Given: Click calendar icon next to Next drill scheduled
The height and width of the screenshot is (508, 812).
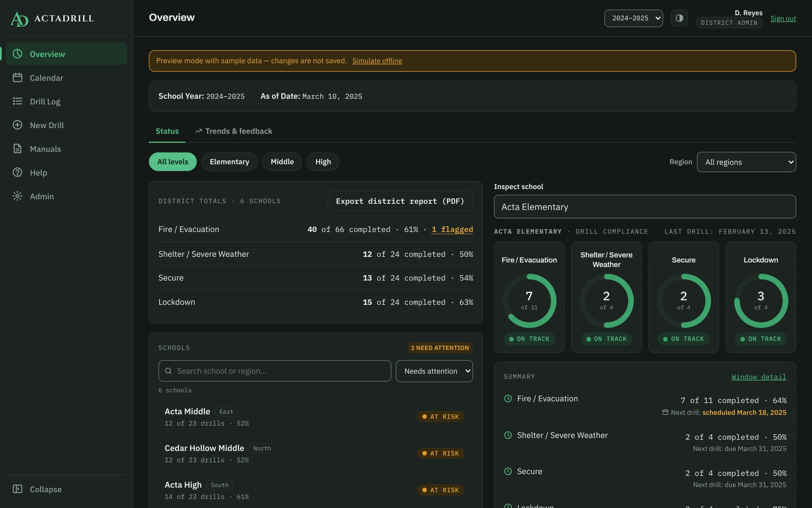Looking at the screenshot, I should click(x=665, y=412).
